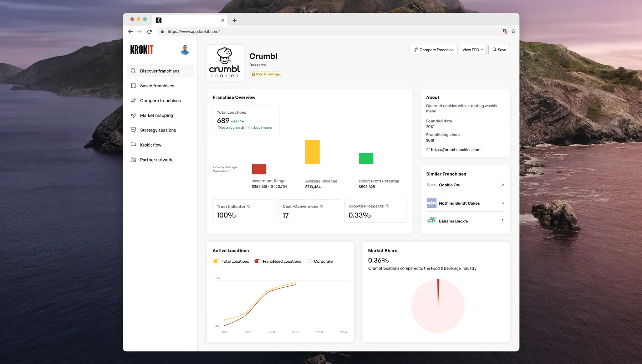Open the View FDD dropdown

(x=473, y=50)
